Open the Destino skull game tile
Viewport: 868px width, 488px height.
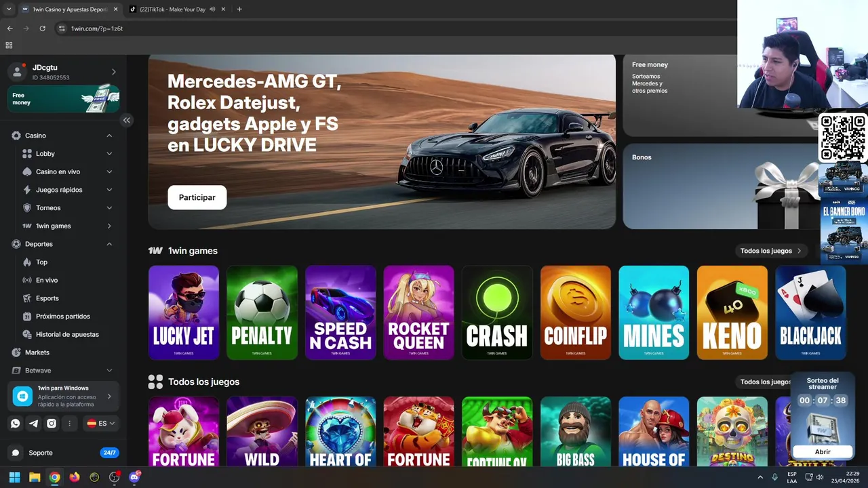pos(732,432)
